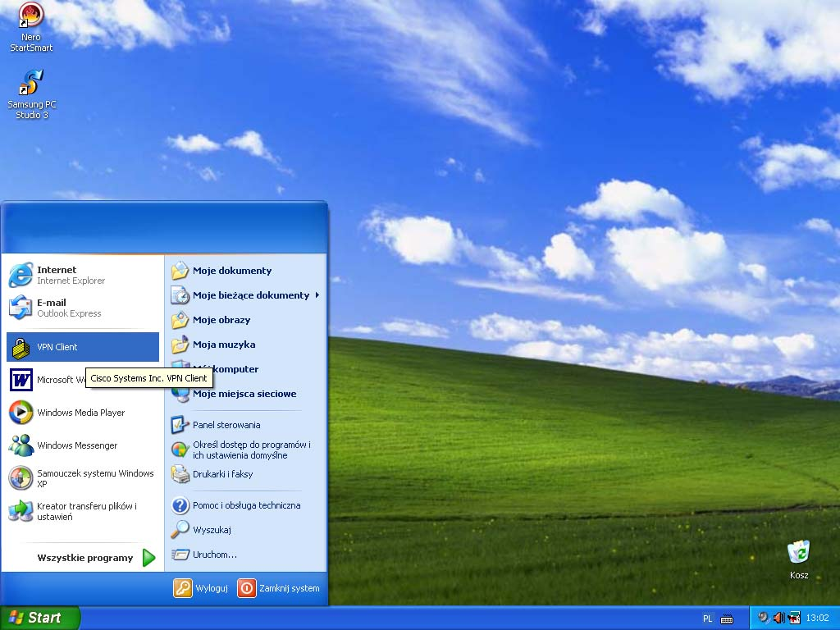Viewport: 840px width, 630px height.
Task: Open Moje miejsca sieciowe
Action: 244,394
